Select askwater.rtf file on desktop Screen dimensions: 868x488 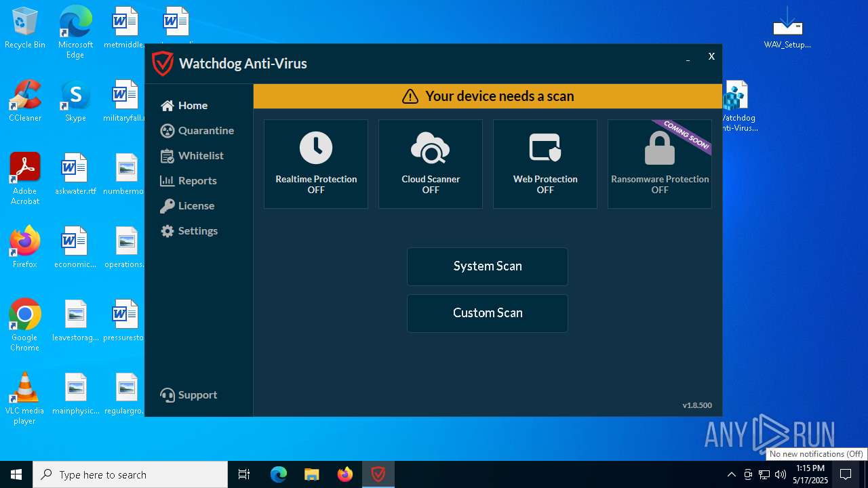75,174
